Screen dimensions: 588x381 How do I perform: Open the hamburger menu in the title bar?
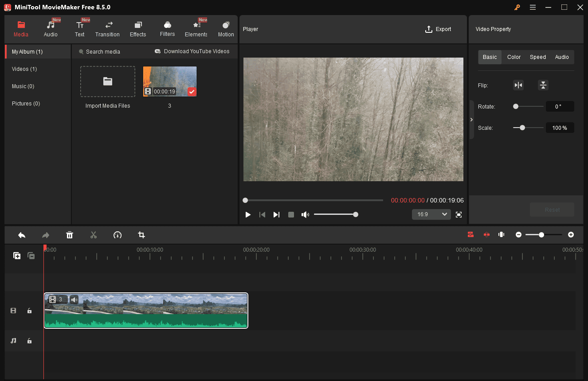[x=533, y=7]
